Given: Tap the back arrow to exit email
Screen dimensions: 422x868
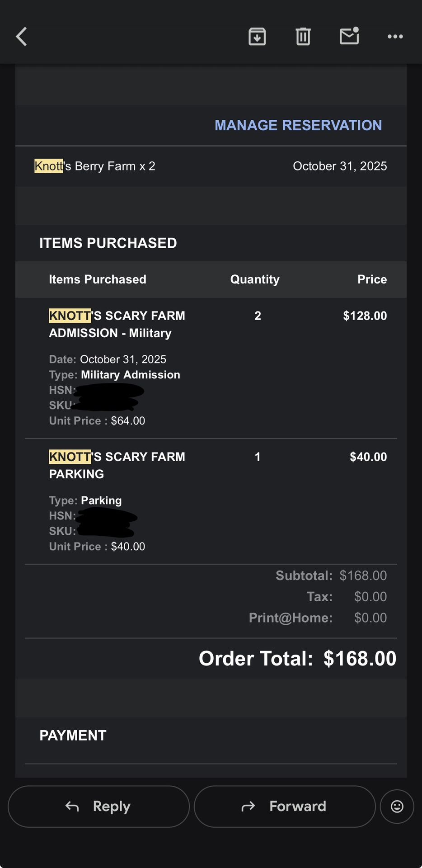Looking at the screenshot, I should [21, 37].
